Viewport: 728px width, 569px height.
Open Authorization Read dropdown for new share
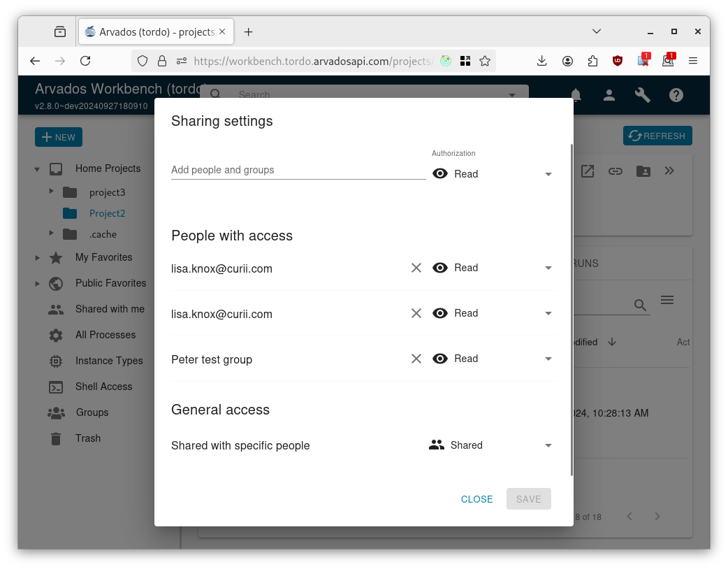(493, 174)
